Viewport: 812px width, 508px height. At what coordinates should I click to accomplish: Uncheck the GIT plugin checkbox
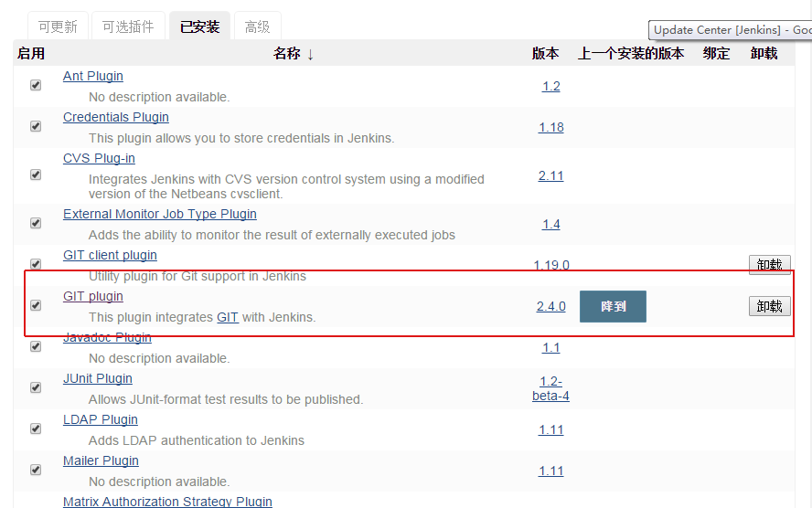click(x=36, y=305)
